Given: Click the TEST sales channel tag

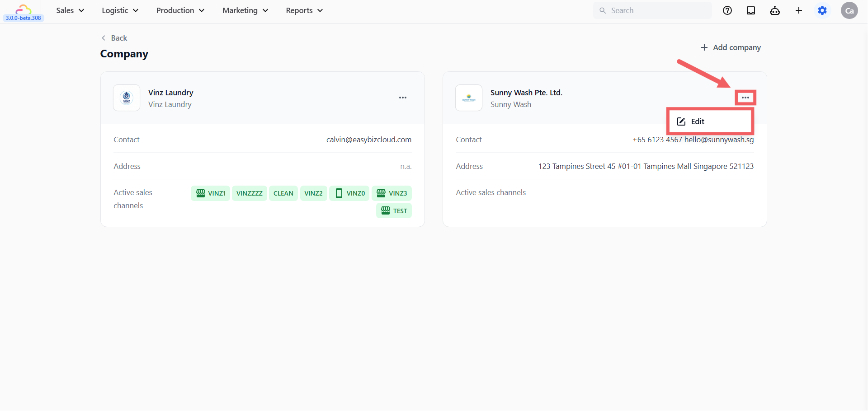Looking at the screenshot, I should 394,211.
